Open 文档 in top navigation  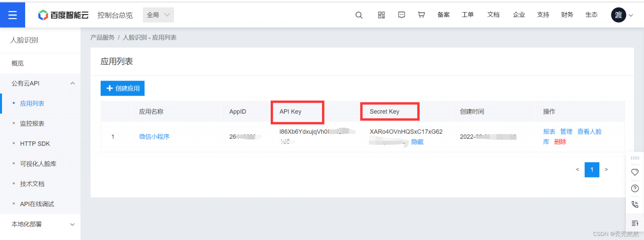pos(493,15)
